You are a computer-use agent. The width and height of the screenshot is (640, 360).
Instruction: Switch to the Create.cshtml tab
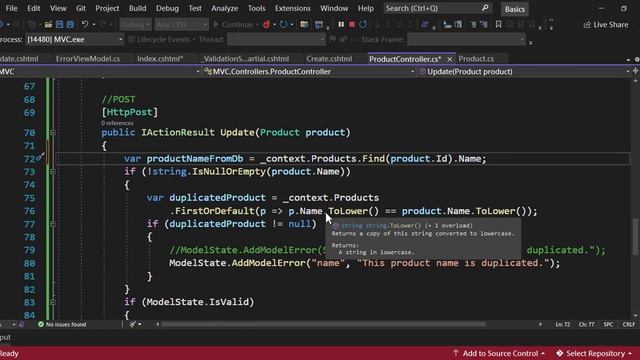(x=329, y=59)
